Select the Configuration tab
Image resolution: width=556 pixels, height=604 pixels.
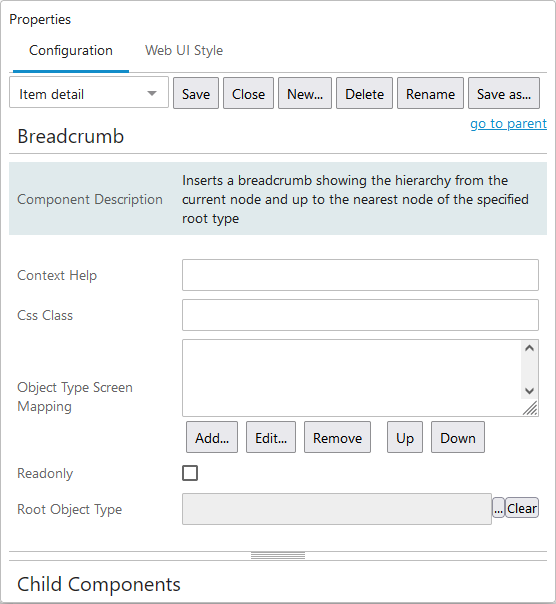point(71,50)
